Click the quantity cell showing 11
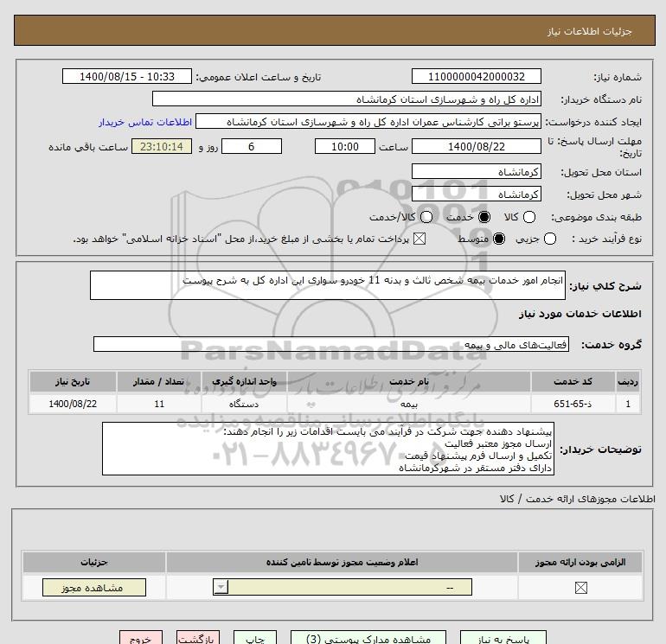Viewport: 666px width, 644px height. (159, 404)
